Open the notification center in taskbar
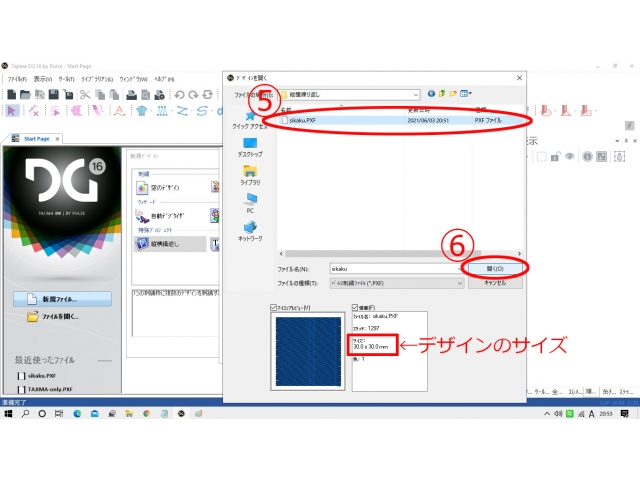 click(624, 413)
